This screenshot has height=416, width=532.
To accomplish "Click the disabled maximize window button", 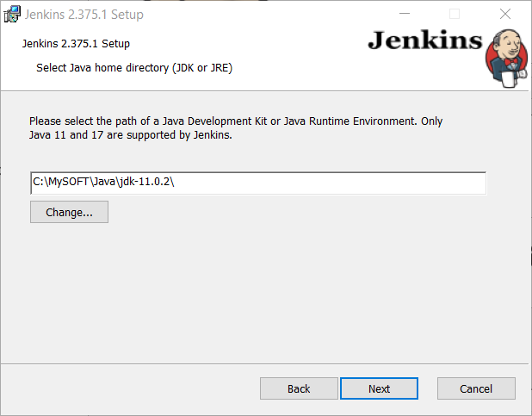I will [x=455, y=14].
